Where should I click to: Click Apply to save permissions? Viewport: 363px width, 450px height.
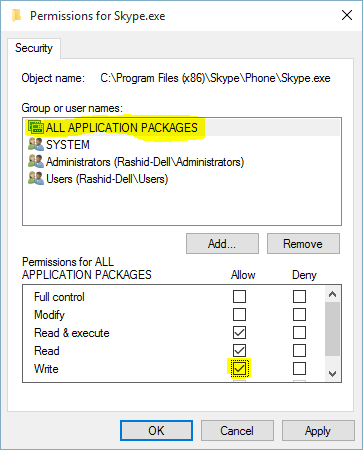click(x=318, y=431)
